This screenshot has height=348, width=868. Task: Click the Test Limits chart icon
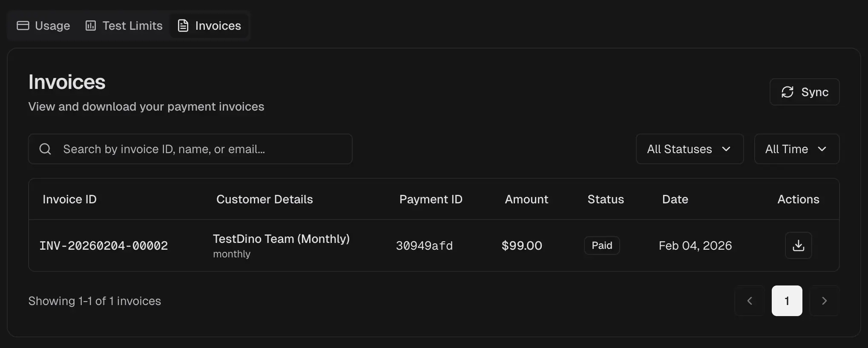click(90, 26)
